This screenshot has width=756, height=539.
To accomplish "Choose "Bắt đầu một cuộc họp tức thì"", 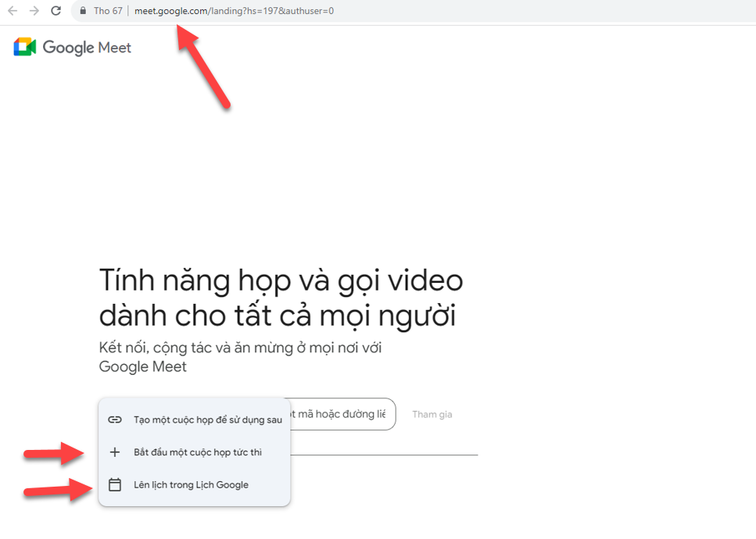I will [195, 452].
